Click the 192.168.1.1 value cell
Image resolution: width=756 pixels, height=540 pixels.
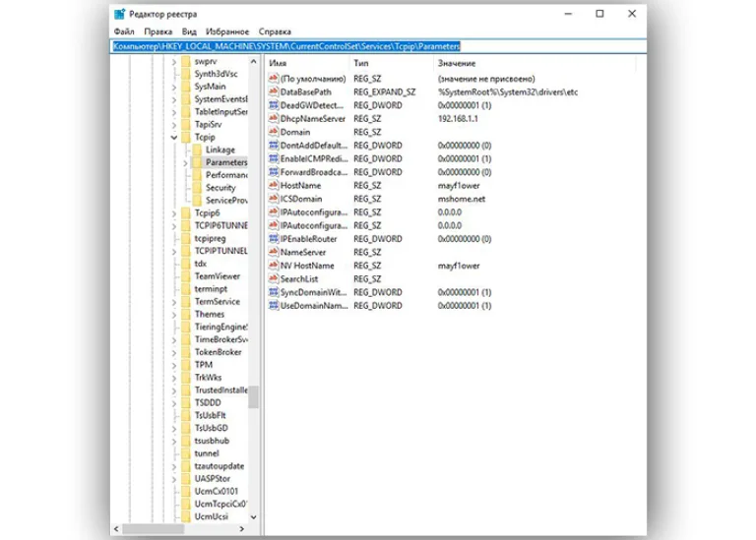click(x=458, y=118)
